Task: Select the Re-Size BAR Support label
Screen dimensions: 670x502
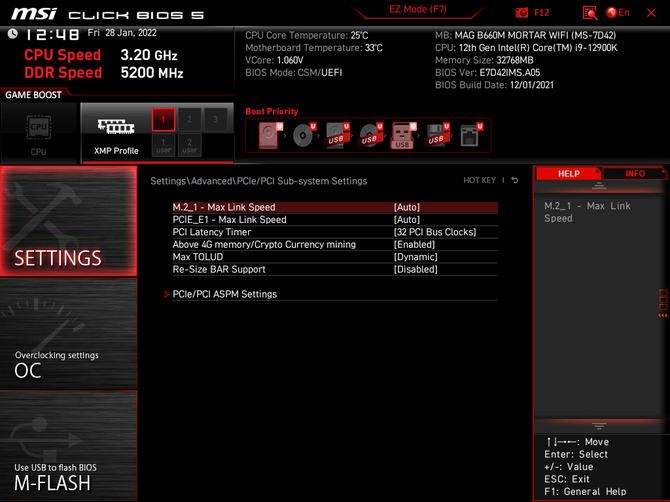Action: [219, 269]
